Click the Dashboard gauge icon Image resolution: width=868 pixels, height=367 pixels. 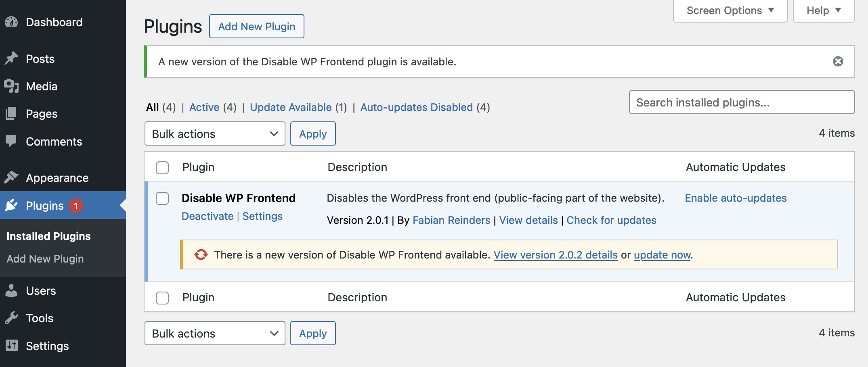pos(12,22)
